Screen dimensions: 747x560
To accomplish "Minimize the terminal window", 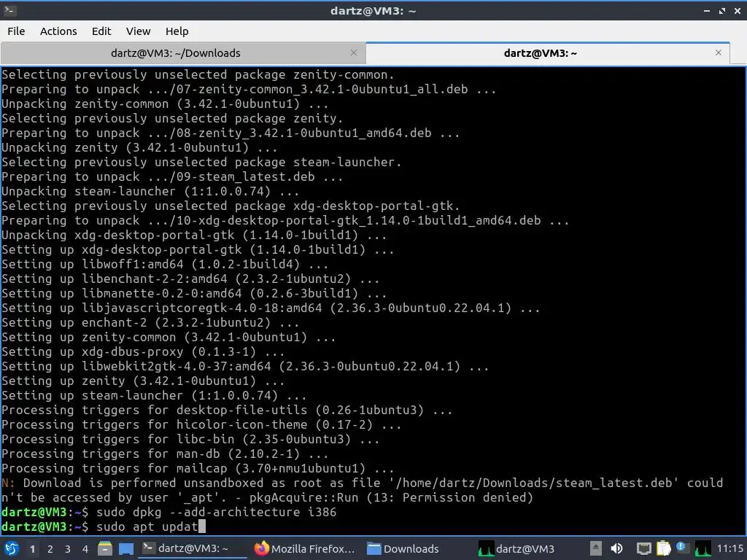I will (706, 10).
